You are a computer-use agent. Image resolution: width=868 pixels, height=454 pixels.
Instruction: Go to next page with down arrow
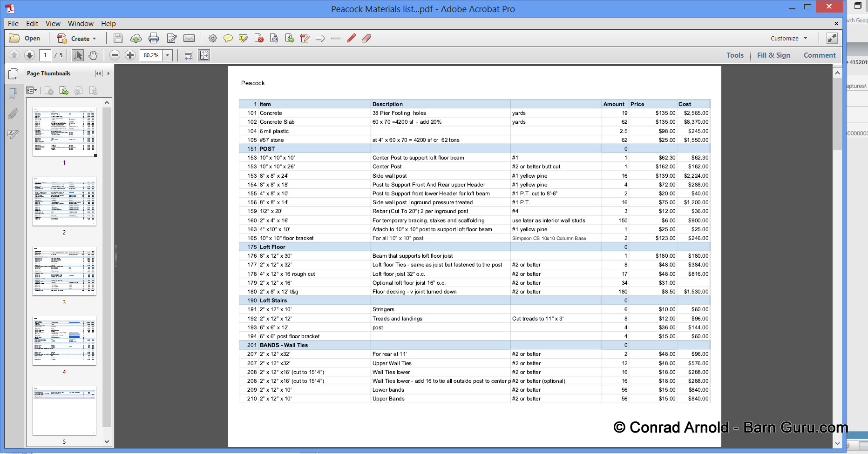(29, 55)
